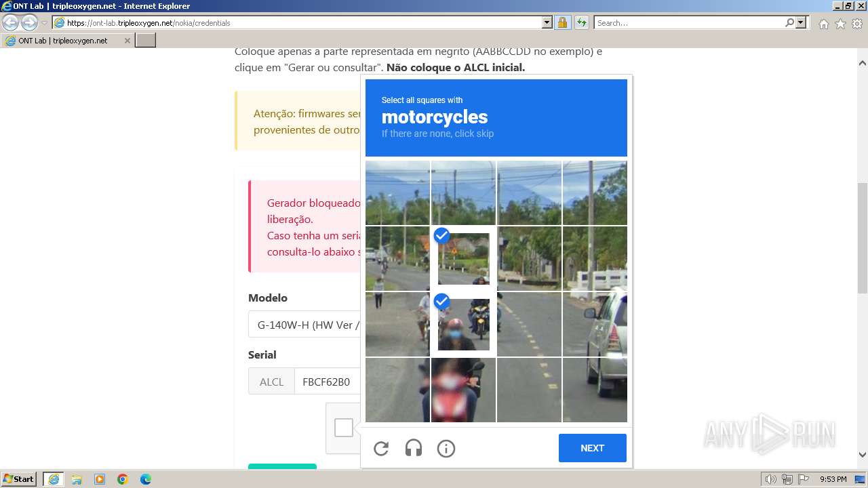868x488 pixels.
Task: Open captcha help info icon
Action: tap(446, 448)
